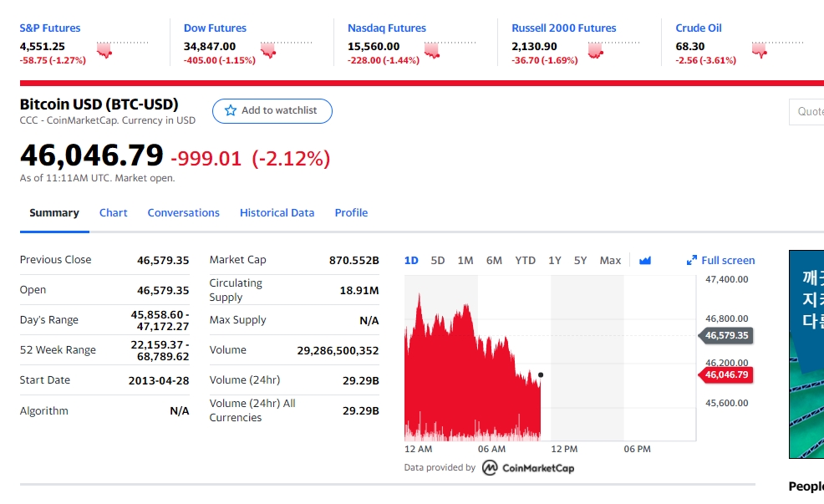Click the Dow Futures mini sparkline chart
Viewport: 824px width, 504px height.
(287, 48)
